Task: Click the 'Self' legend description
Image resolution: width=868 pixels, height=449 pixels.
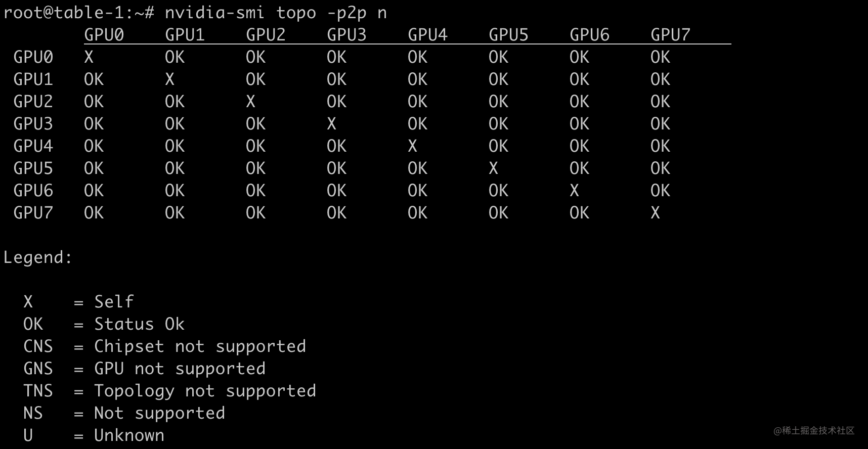Action: click(x=114, y=302)
